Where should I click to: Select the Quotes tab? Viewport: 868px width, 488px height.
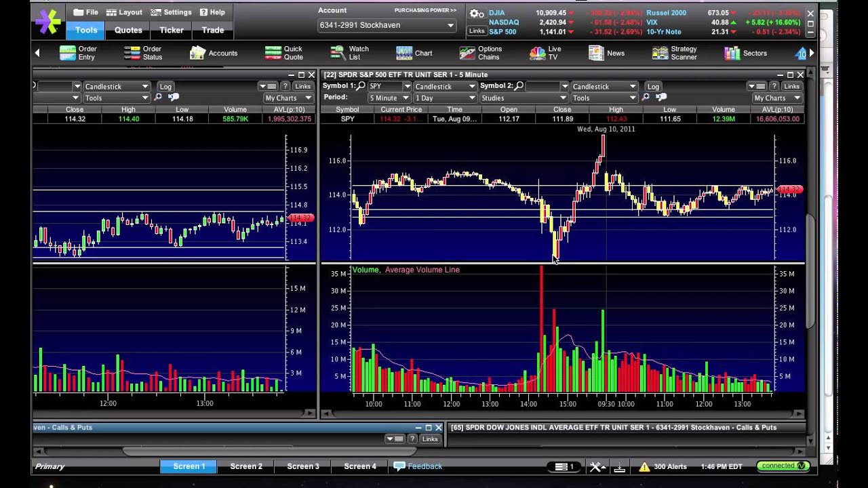pyautogui.click(x=128, y=30)
